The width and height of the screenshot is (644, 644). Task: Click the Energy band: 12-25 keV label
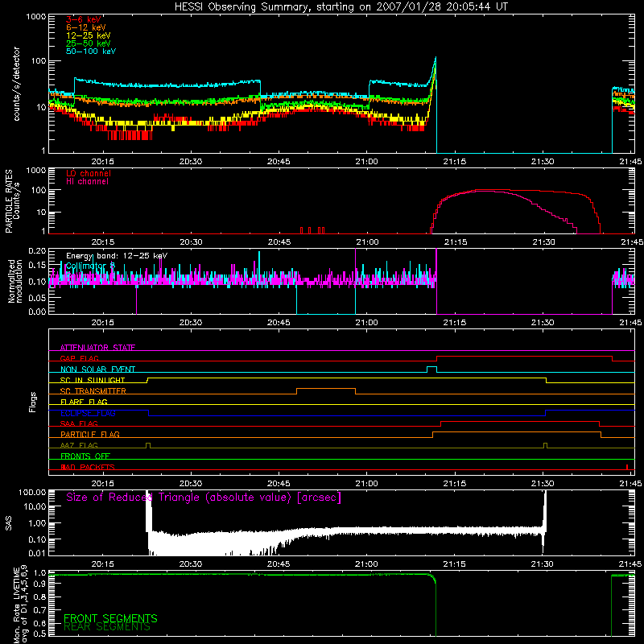point(117,256)
